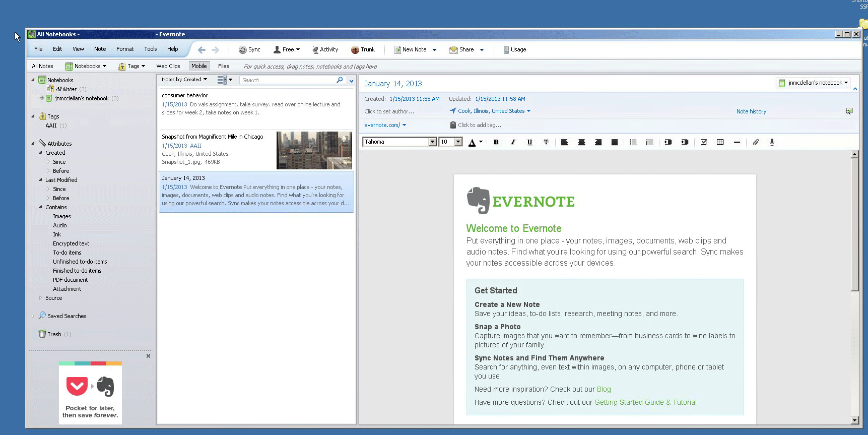Click the search magnifier icon
This screenshot has width=868, height=435.
[x=340, y=80]
